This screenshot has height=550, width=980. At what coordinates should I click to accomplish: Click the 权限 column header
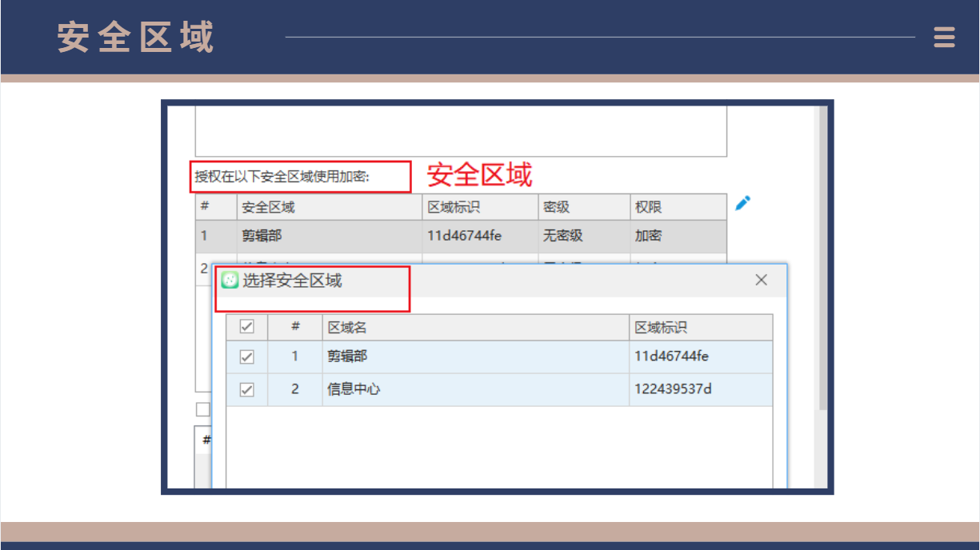pyautogui.click(x=678, y=207)
